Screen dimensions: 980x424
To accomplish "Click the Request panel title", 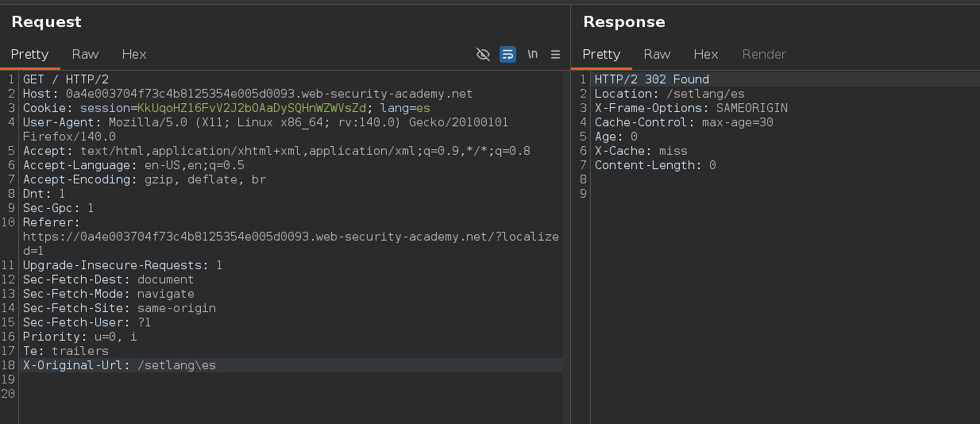I will tap(47, 22).
